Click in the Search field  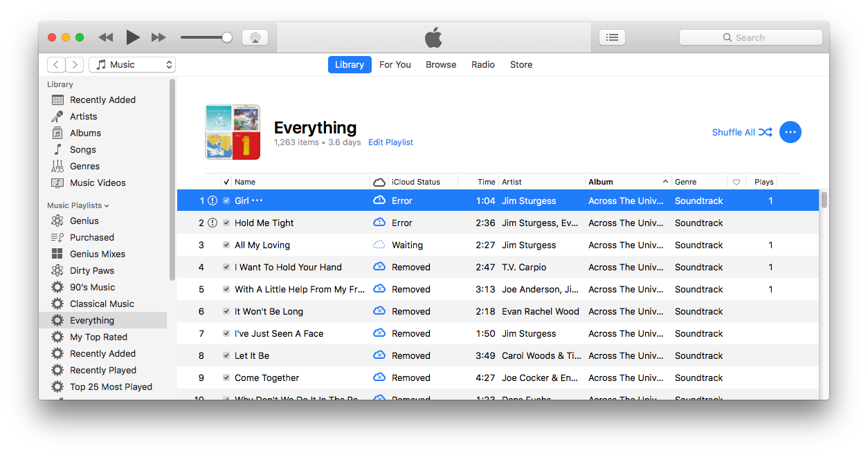(x=750, y=37)
